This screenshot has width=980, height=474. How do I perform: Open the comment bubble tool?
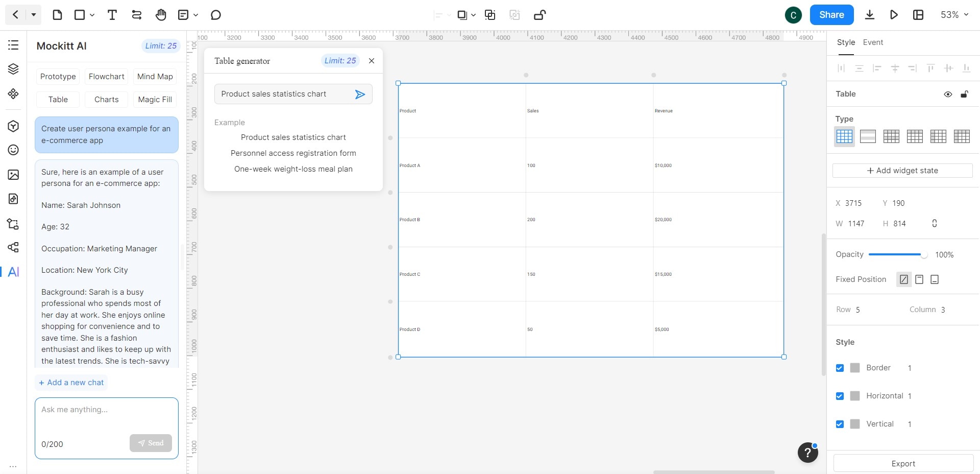[x=216, y=15]
